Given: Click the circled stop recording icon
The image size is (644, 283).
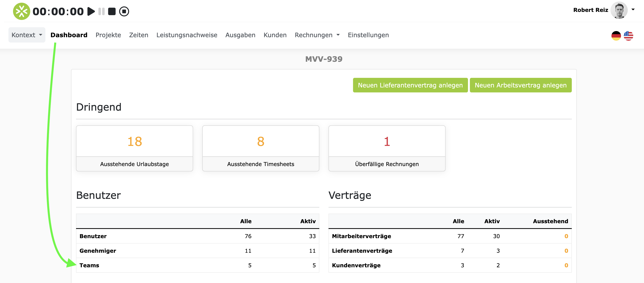Looking at the screenshot, I should pos(124,11).
